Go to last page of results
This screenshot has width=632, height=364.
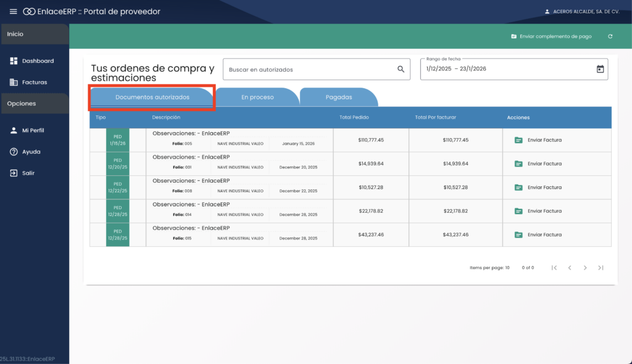tap(601, 268)
